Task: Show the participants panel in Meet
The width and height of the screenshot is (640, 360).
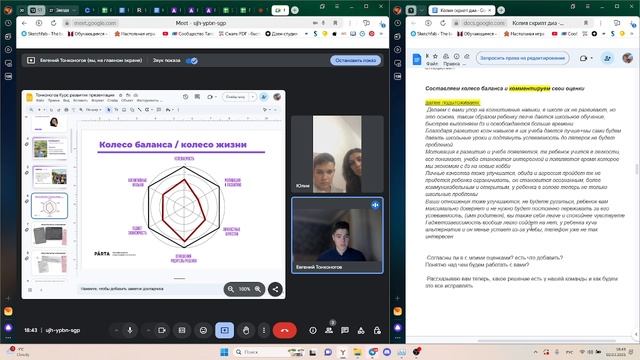Action: (329, 331)
